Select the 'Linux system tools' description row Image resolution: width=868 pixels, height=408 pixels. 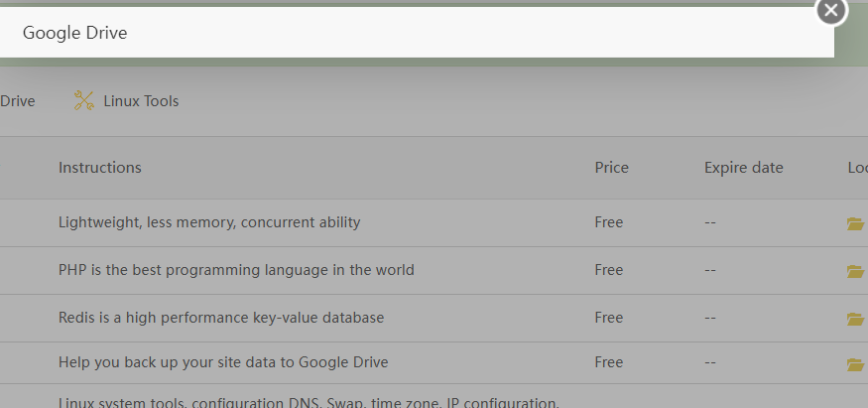(x=309, y=402)
